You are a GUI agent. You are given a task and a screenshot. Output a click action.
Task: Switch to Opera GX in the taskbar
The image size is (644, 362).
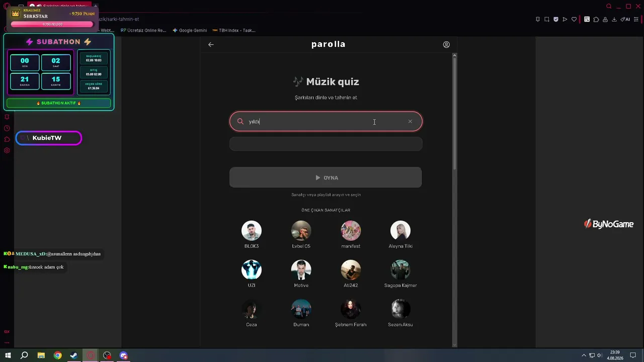pos(91,355)
